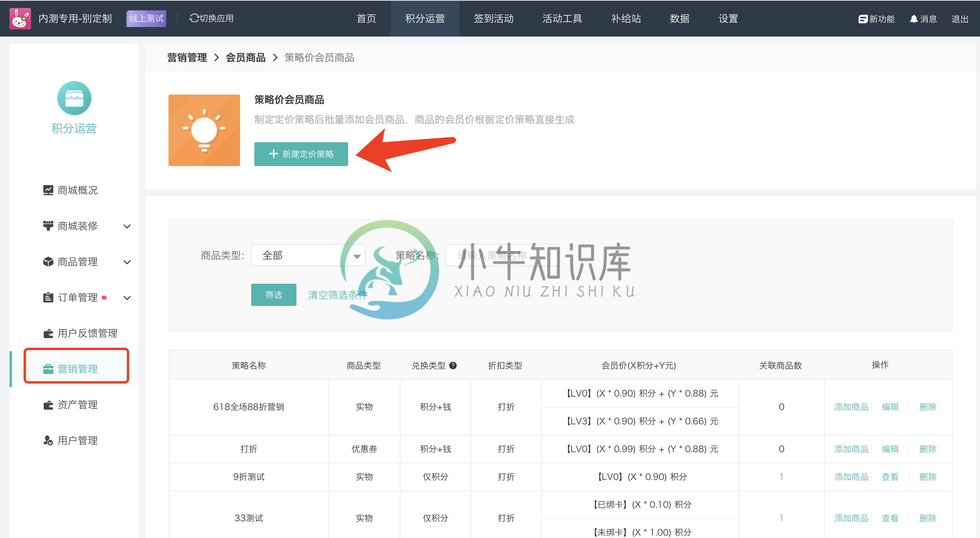Click the 内测专用-别定制 app name

(x=75, y=19)
